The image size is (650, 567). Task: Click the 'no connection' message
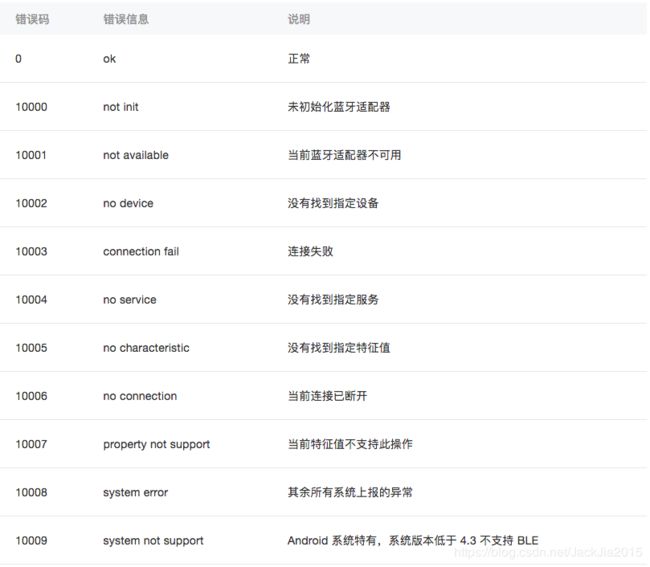click(x=140, y=396)
